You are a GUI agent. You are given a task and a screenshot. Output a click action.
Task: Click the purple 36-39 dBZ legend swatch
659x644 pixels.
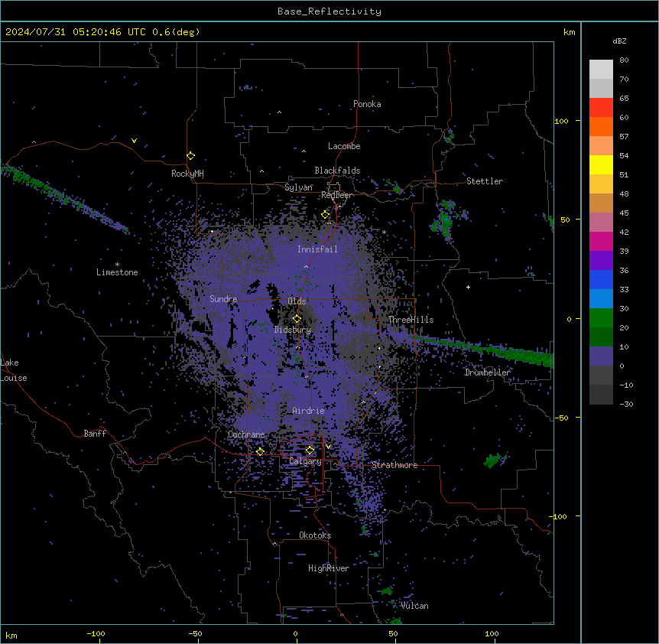click(x=601, y=261)
